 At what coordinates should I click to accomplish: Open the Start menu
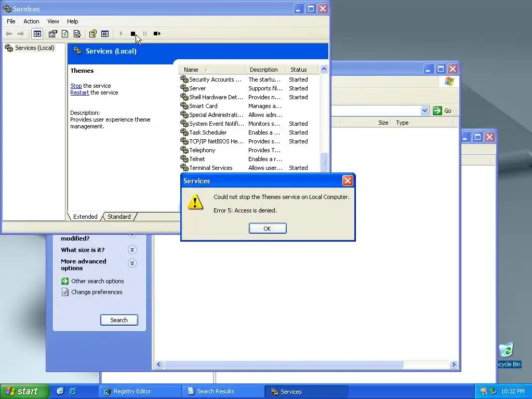pyautogui.click(x=24, y=391)
